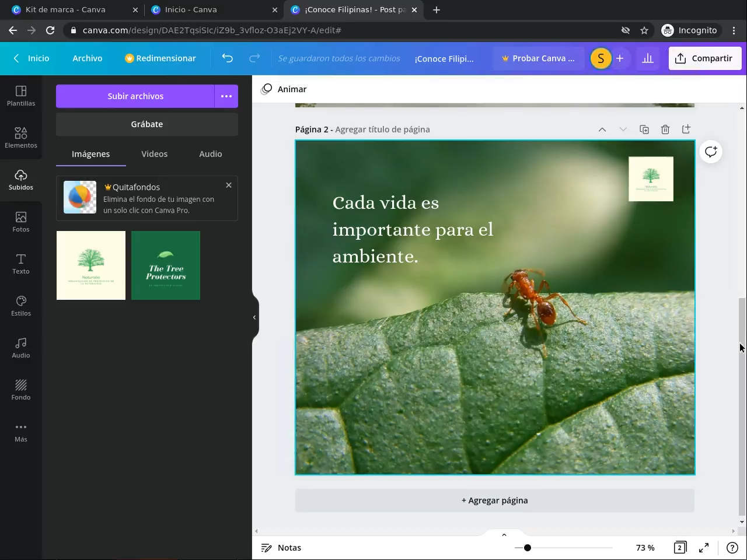This screenshot has height=560, width=747.
Task: Click Agregar página button
Action: coord(495,501)
